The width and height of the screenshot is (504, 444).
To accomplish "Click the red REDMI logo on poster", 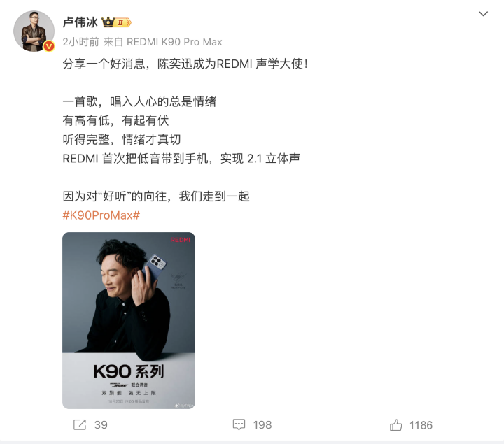I will (181, 240).
